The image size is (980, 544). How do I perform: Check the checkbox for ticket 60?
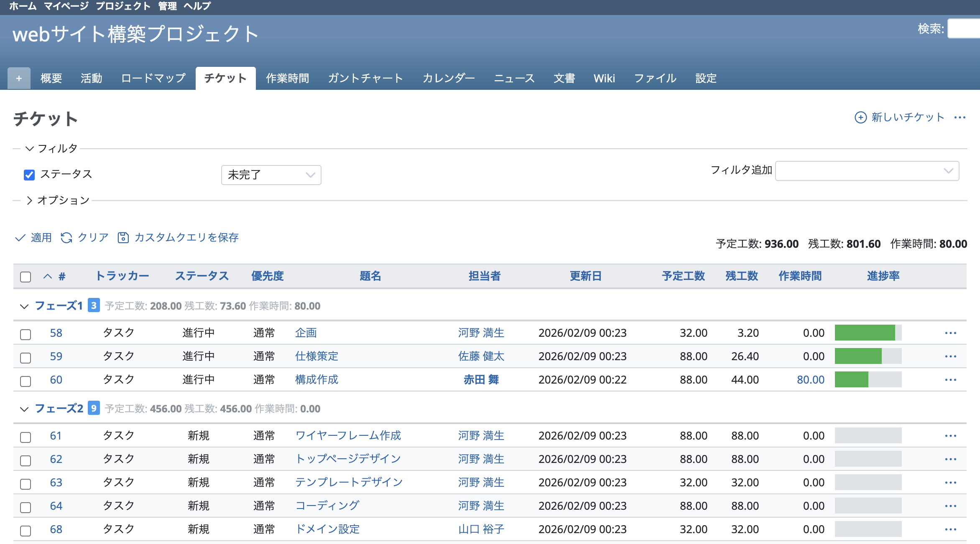tap(26, 381)
